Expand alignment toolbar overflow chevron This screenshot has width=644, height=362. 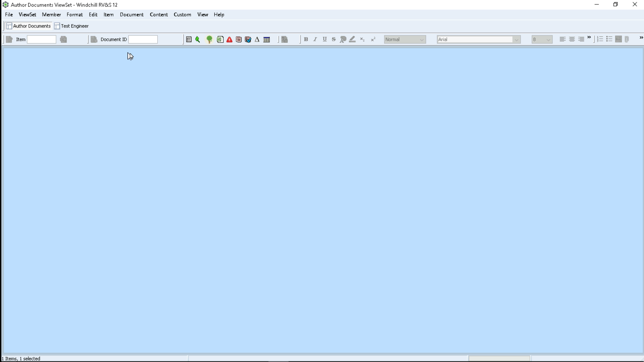tap(589, 38)
